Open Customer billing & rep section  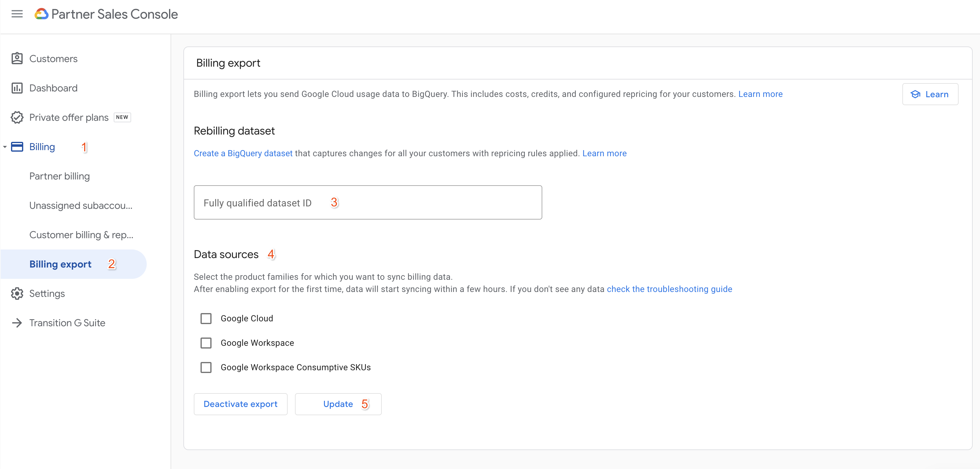tap(81, 234)
